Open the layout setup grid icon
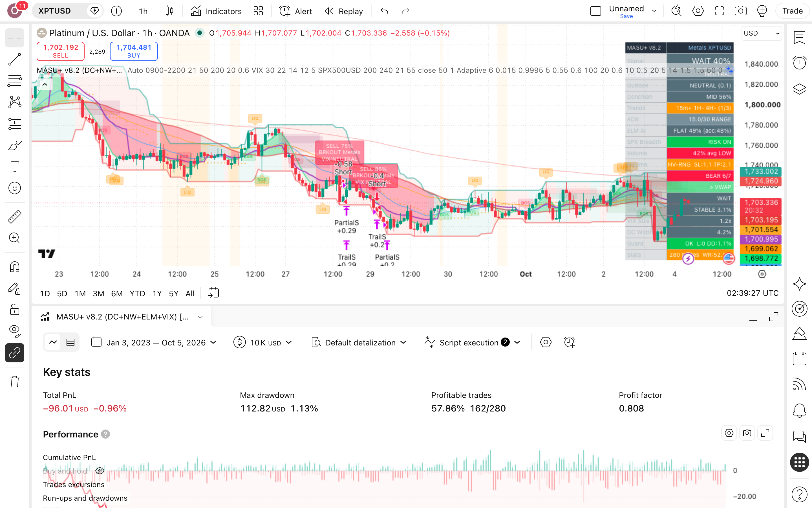Image resolution: width=812 pixels, height=508 pixels. pyautogui.click(x=258, y=11)
